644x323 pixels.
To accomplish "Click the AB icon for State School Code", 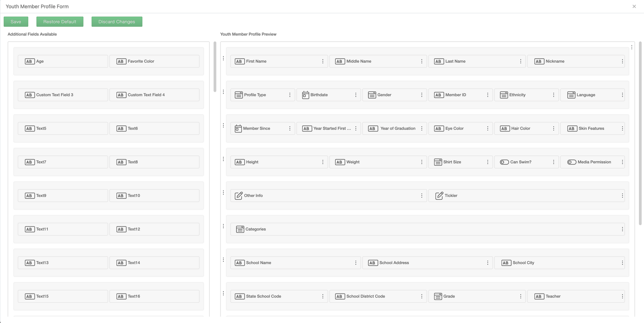I will coord(239,296).
